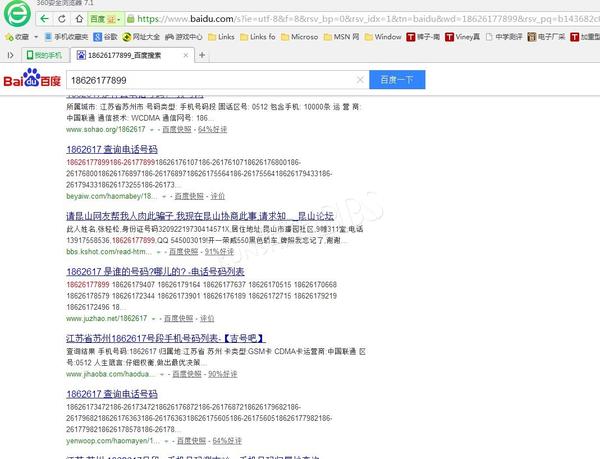600x459 pixels.
Task: Click 评价 beside the juzhao.net result
Action: [x=207, y=319]
